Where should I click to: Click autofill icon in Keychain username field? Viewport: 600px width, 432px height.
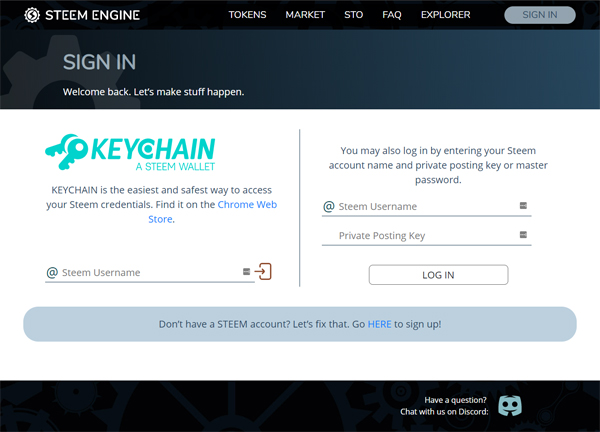pyautogui.click(x=246, y=272)
